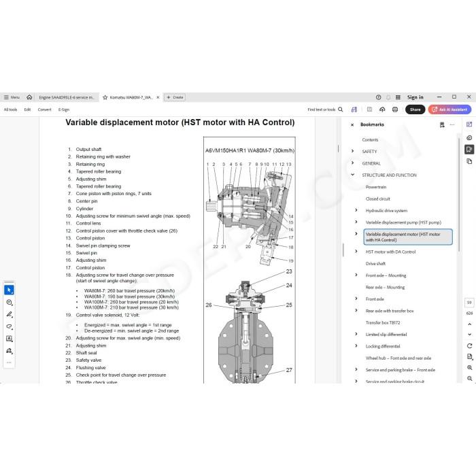The image size is (476, 476).
Task: Open Wheel hub – Front axle and rear axle bookmark
Action: (x=398, y=358)
